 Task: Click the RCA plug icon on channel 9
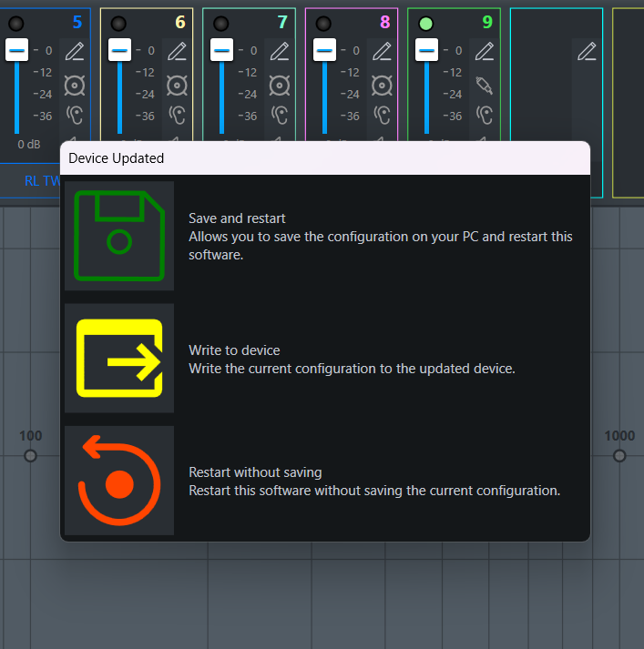[485, 86]
